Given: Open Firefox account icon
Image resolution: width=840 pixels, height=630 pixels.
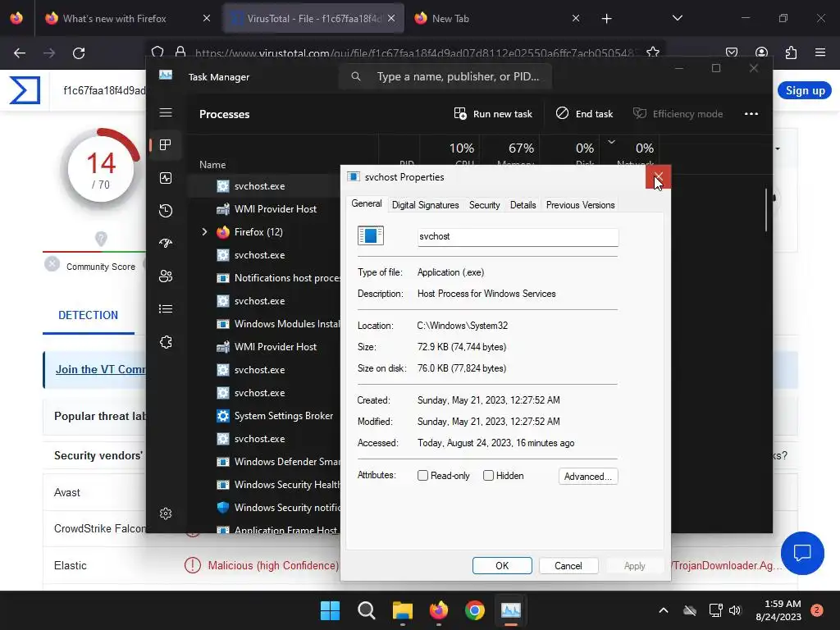Looking at the screenshot, I should click(761, 52).
